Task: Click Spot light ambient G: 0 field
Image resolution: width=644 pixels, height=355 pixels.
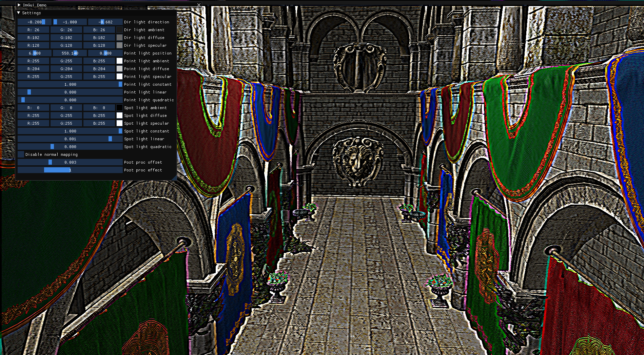Action: 66,108
